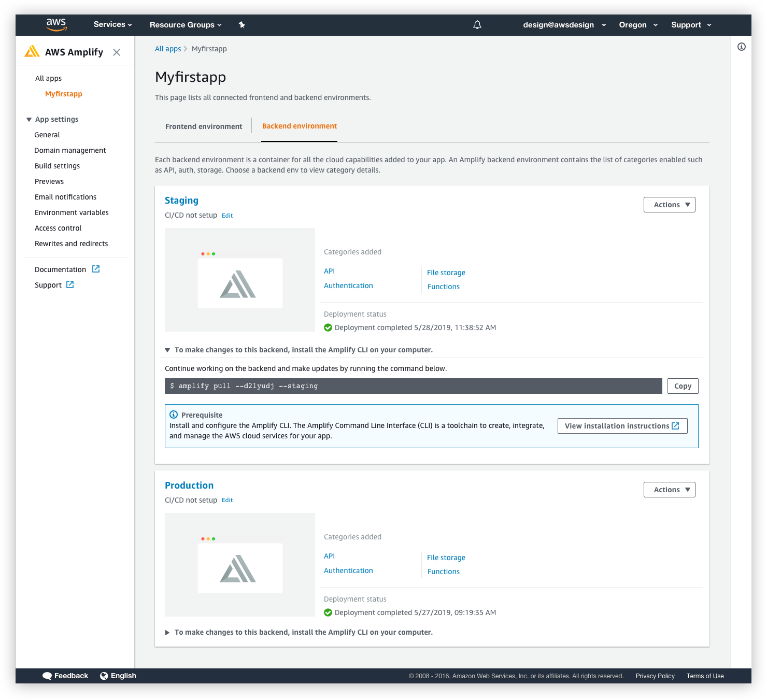
Task: Click the Prerequisite info icon
Action: pos(174,415)
